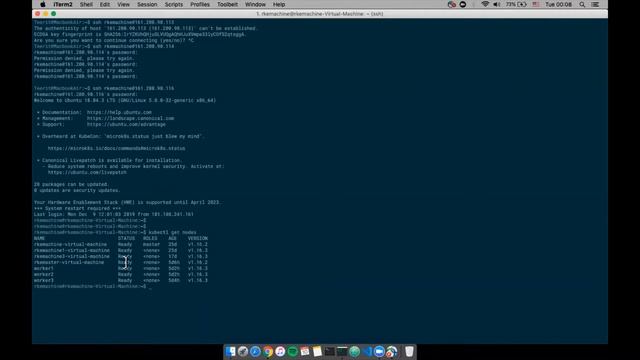Open Zoom from the dock
Viewport: 640px width, 360px height.
point(379,351)
